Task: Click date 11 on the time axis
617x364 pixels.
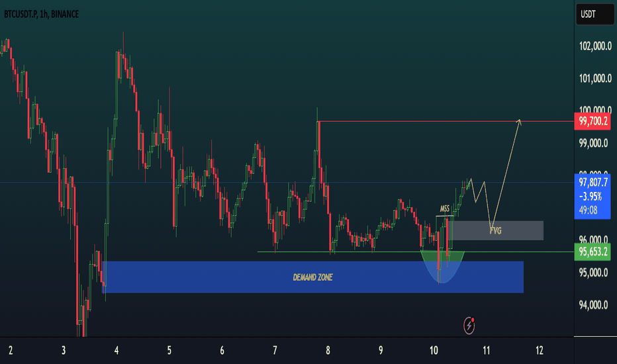Action: tap(487, 350)
